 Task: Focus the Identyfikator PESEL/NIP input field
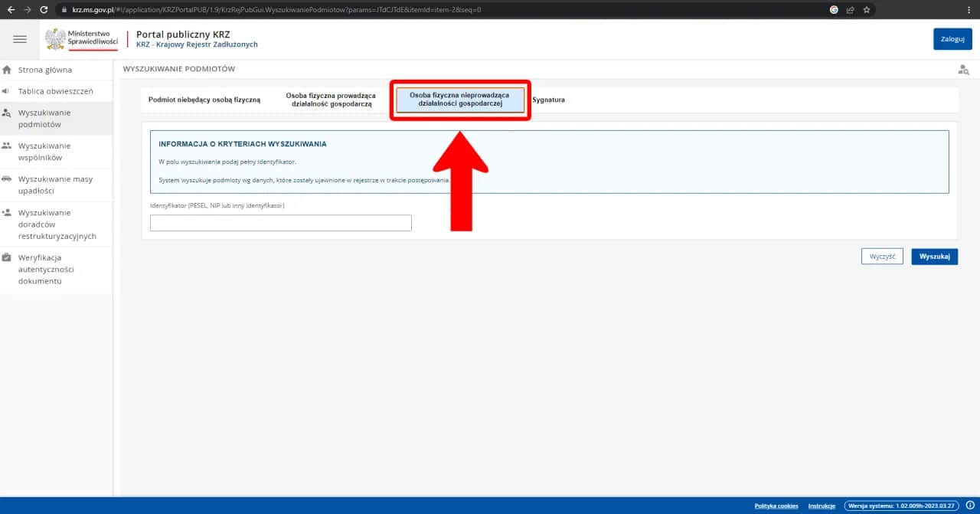(x=281, y=223)
